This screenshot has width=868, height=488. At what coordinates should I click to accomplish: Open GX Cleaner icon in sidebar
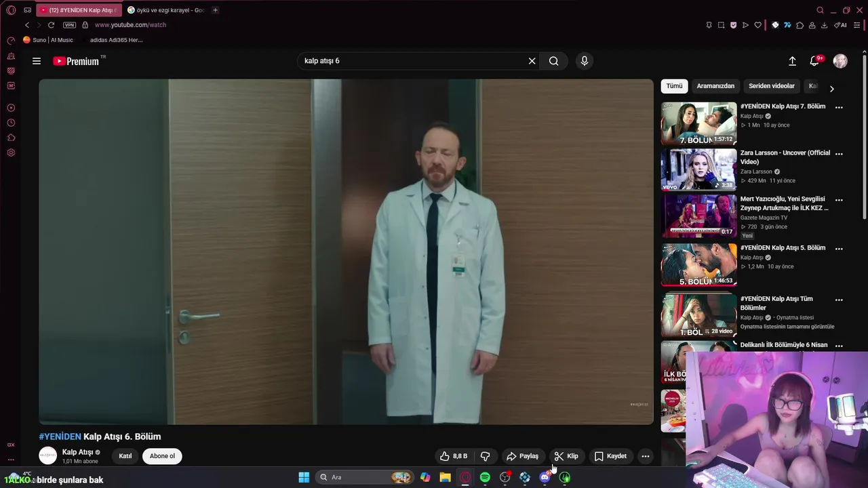pos(11,56)
